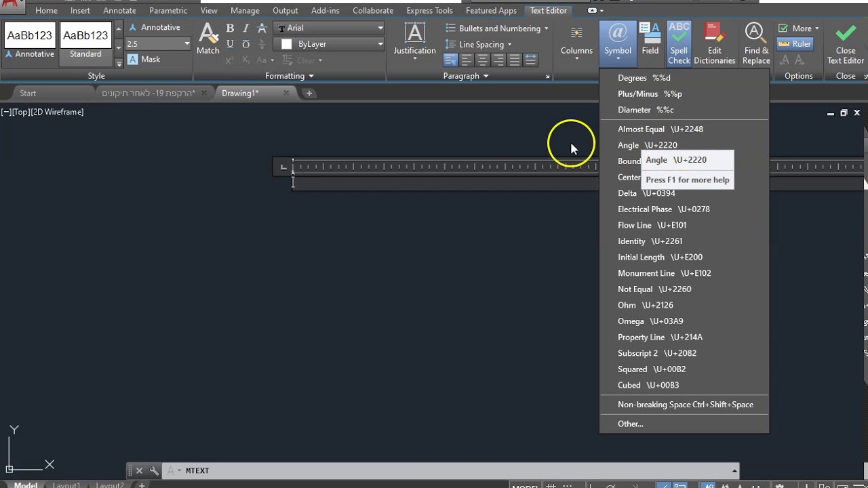This screenshot has width=868, height=488.
Task: Open command line customize wrench icon
Action: [x=154, y=470]
